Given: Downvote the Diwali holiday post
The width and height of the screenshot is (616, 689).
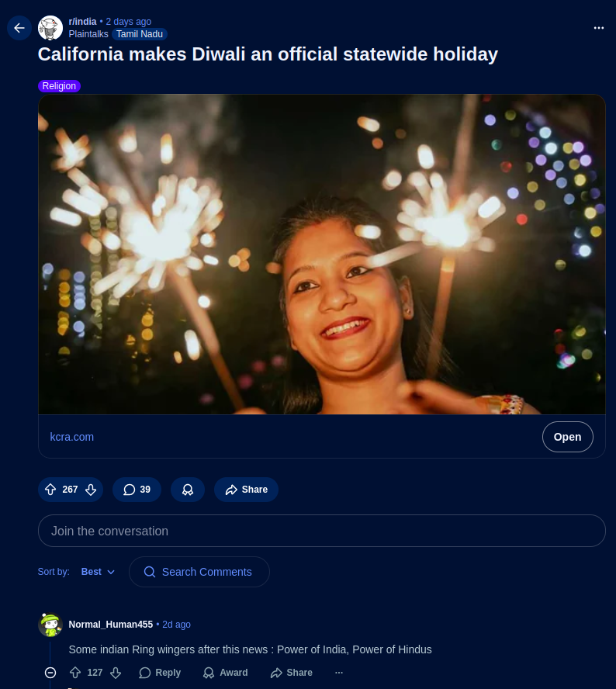Looking at the screenshot, I should coord(90,490).
